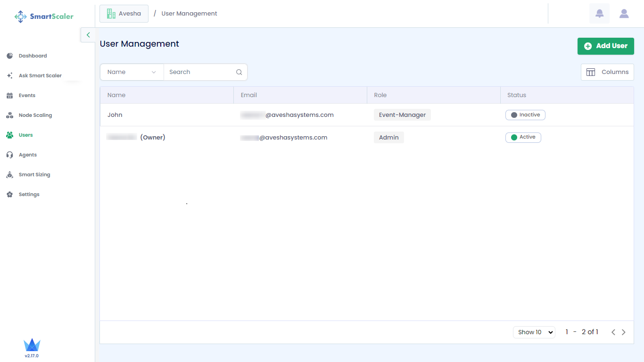The image size is (644, 362).
Task: Click the Settings gear icon
Action: click(9, 195)
